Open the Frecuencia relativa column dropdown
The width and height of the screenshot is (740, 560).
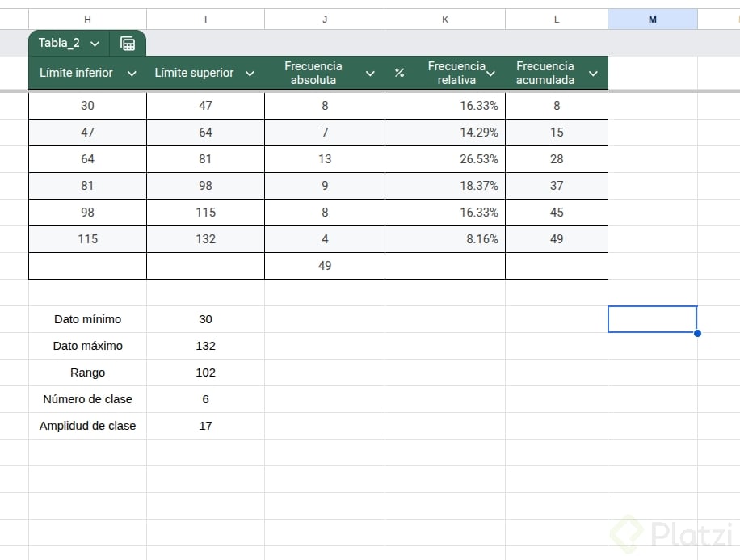click(491, 74)
